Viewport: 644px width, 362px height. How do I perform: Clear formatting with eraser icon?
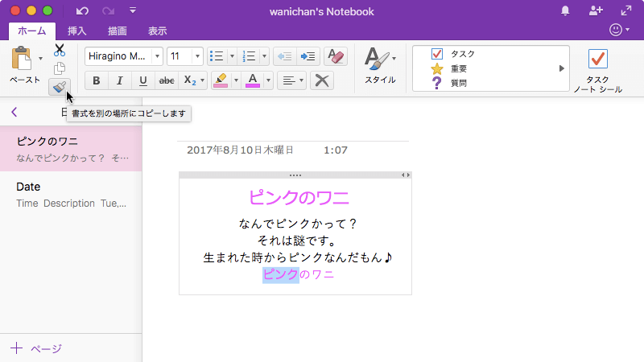[336, 56]
